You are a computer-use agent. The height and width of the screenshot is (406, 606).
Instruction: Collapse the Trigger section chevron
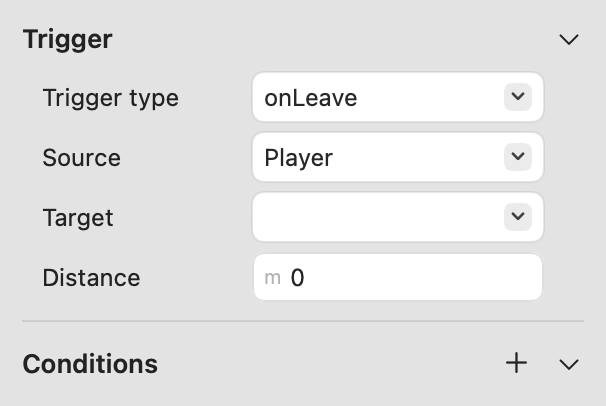coord(569,40)
